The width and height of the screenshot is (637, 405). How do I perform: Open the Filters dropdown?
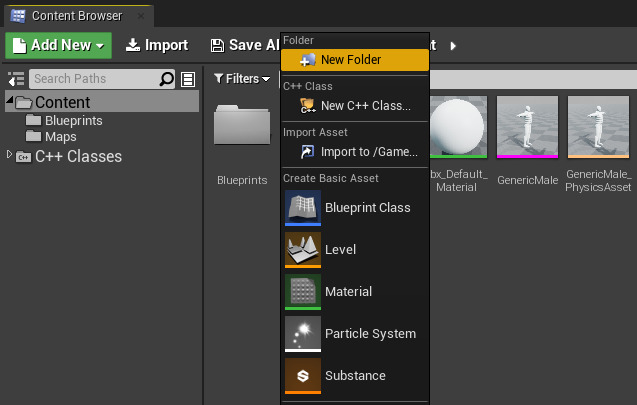click(242, 78)
